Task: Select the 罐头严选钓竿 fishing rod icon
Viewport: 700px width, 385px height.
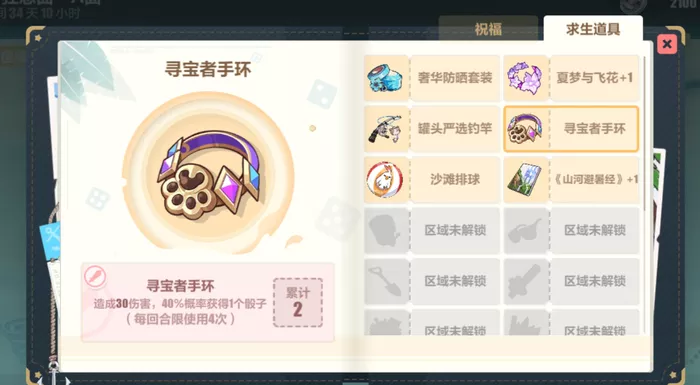Action: pyautogui.click(x=387, y=129)
